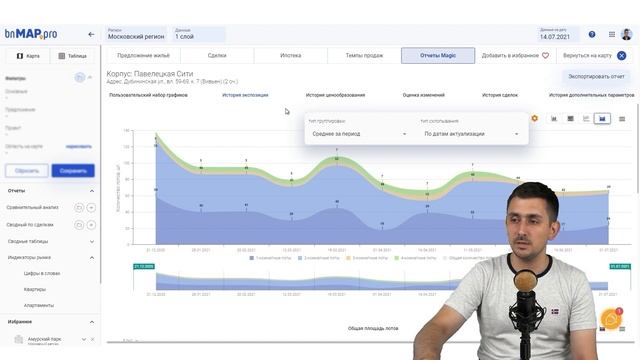640x360 pixels.
Task: Open folder icon for Сравнительный анализ
Action: click(x=79, y=208)
